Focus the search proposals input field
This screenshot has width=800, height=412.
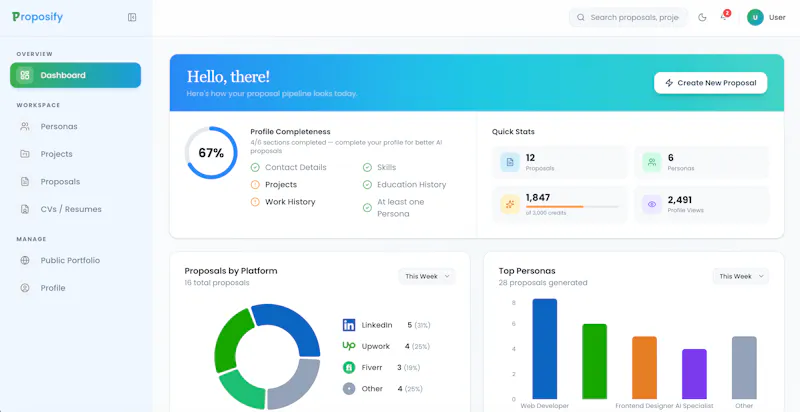pyautogui.click(x=628, y=17)
